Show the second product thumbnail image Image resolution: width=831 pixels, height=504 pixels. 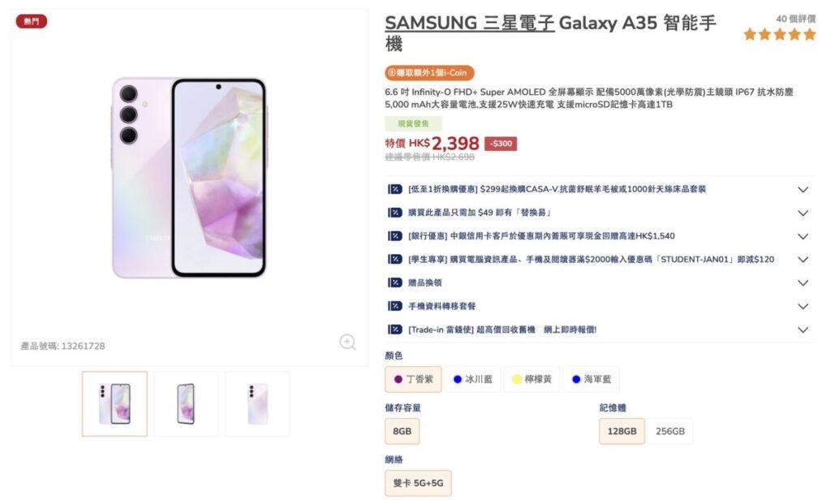(186, 403)
